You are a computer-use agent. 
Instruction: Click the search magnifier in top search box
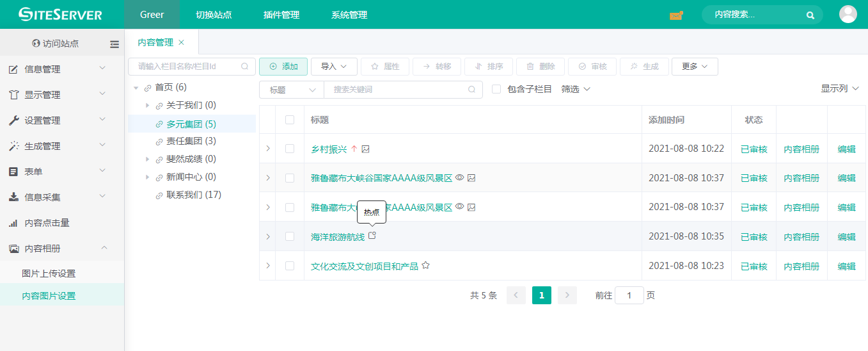coord(810,15)
